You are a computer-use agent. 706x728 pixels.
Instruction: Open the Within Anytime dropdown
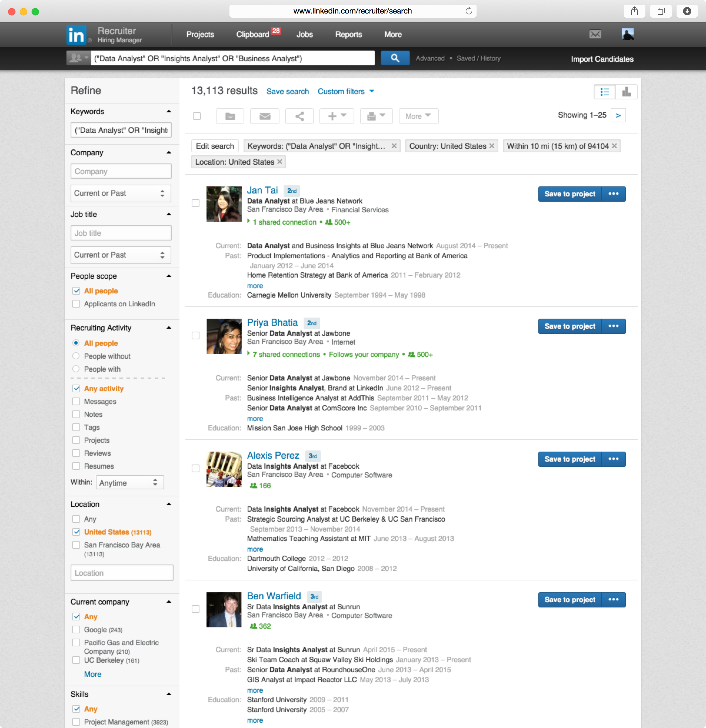[x=129, y=482]
